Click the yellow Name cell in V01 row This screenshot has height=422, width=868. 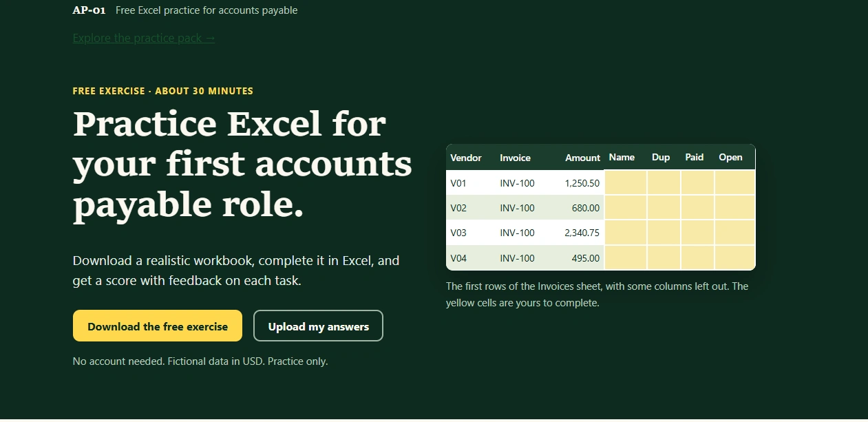pos(625,182)
